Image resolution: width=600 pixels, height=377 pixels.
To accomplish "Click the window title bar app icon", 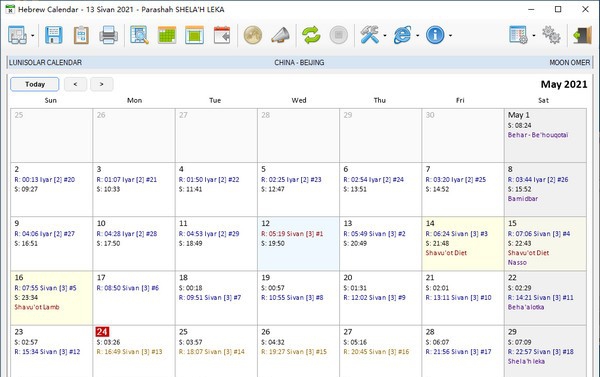I will [x=10, y=9].
